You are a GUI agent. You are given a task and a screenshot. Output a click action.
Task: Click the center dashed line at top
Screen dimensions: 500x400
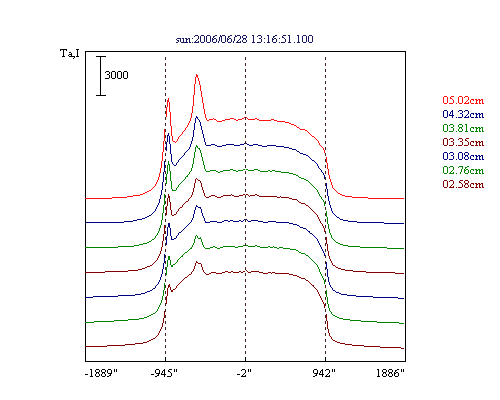pos(246,58)
